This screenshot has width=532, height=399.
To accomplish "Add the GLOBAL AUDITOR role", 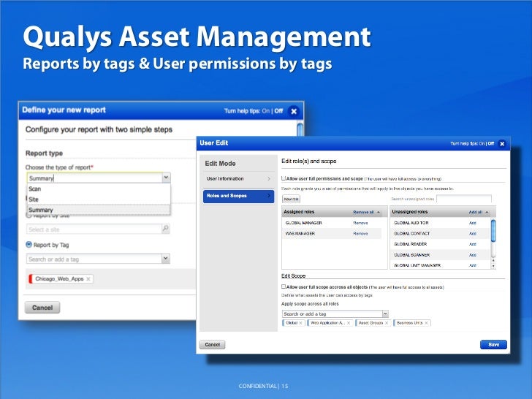I will tap(473, 223).
